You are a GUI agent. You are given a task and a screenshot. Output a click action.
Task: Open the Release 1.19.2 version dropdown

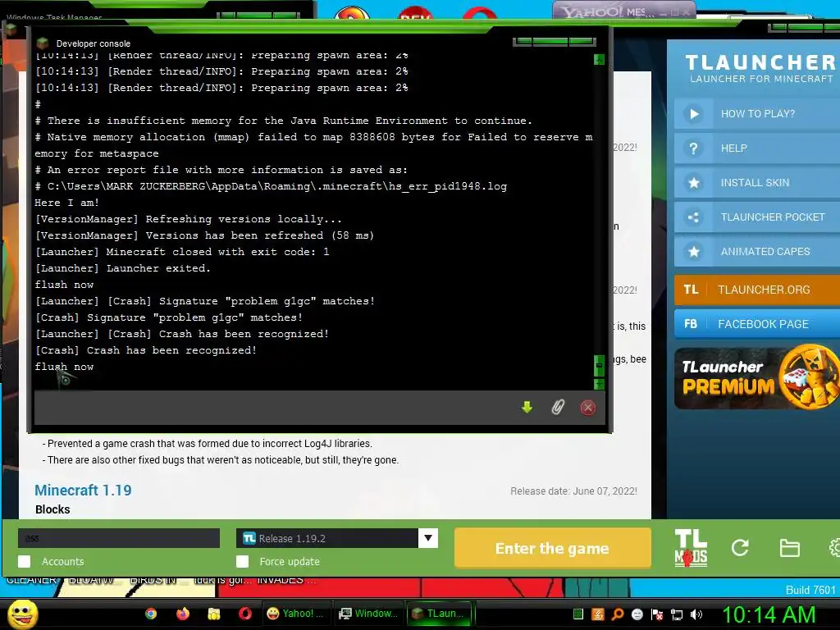[x=337, y=538]
